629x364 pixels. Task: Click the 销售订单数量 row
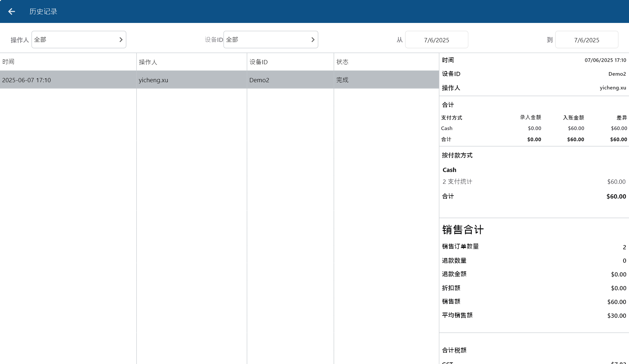pyautogui.click(x=534, y=246)
